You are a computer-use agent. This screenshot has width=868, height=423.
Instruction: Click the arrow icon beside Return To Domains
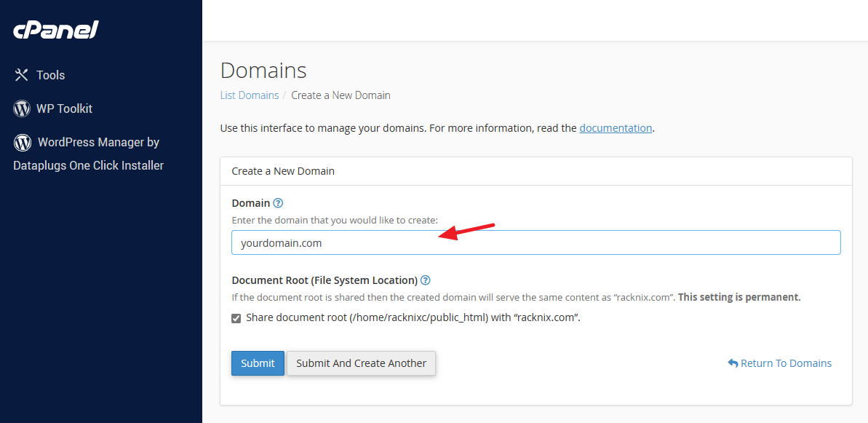pyautogui.click(x=733, y=363)
